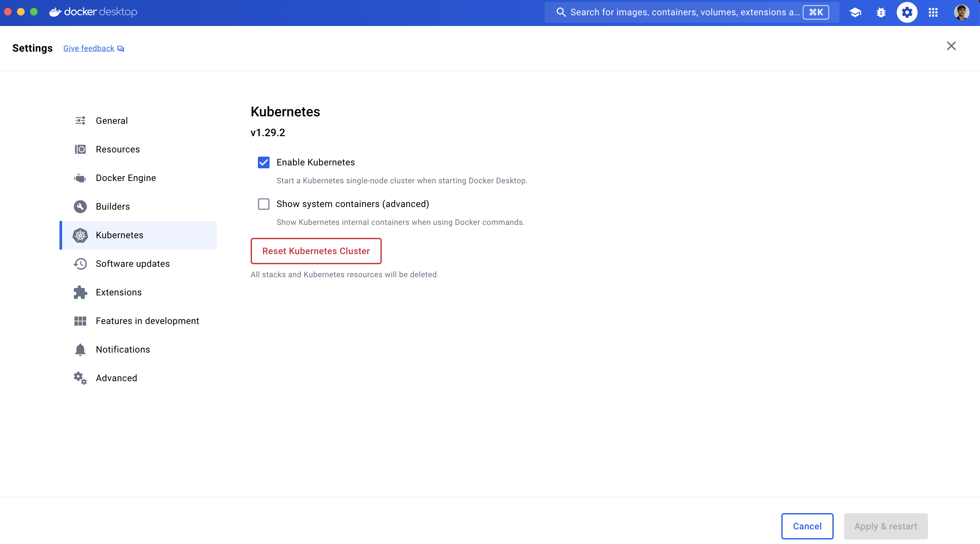Select the Advanced settings section
Screen dimensions: 980x544
(116, 378)
